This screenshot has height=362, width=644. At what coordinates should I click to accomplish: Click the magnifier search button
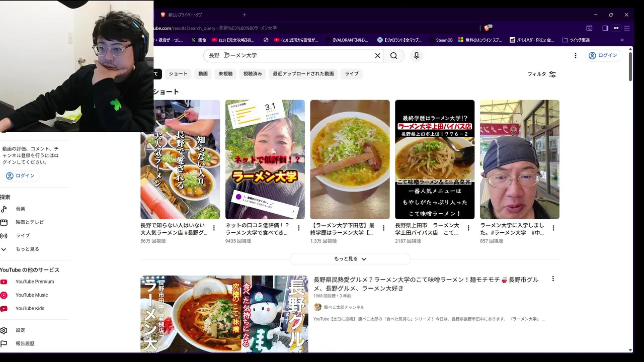click(x=394, y=56)
